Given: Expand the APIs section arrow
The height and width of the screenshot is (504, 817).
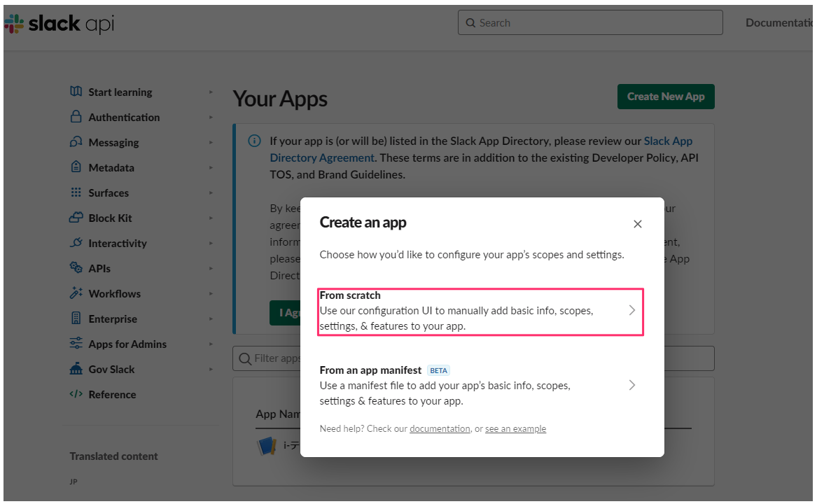Looking at the screenshot, I should pyautogui.click(x=211, y=268).
